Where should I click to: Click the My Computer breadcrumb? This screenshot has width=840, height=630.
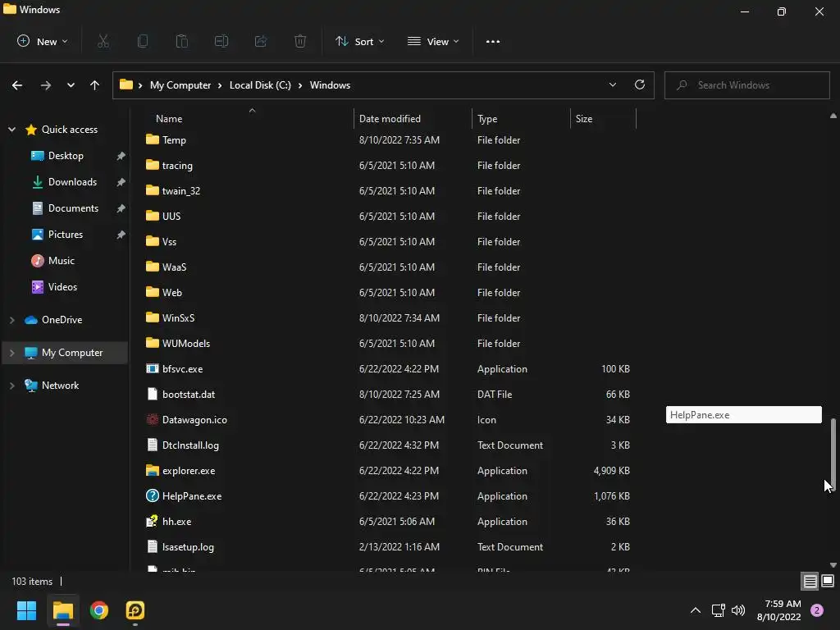(180, 85)
